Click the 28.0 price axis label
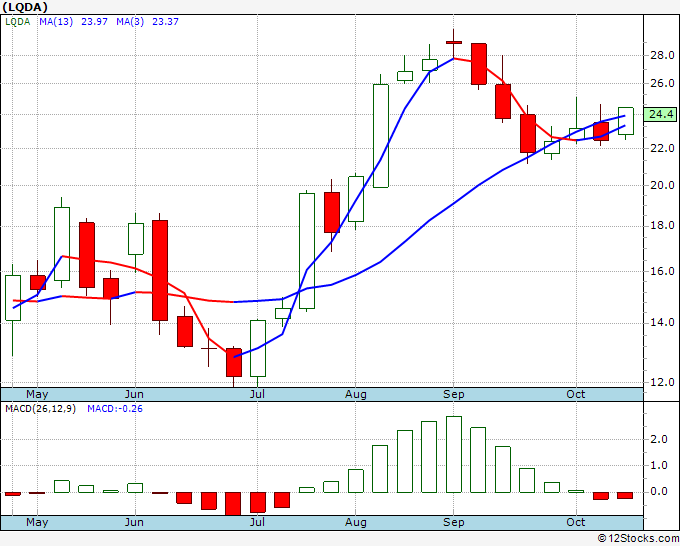The height and width of the screenshot is (546, 680). pyautogui.click(x=662, y=55)
